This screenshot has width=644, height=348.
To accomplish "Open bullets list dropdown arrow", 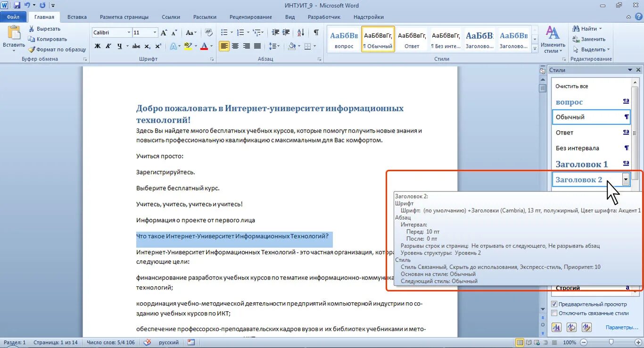I will pos(231,33).
